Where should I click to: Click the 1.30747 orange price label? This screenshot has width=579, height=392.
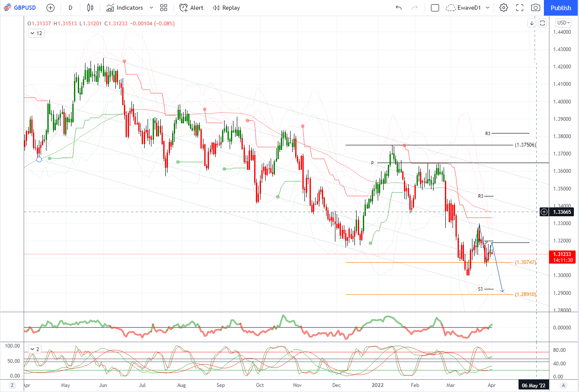click(x=525, y=262)
